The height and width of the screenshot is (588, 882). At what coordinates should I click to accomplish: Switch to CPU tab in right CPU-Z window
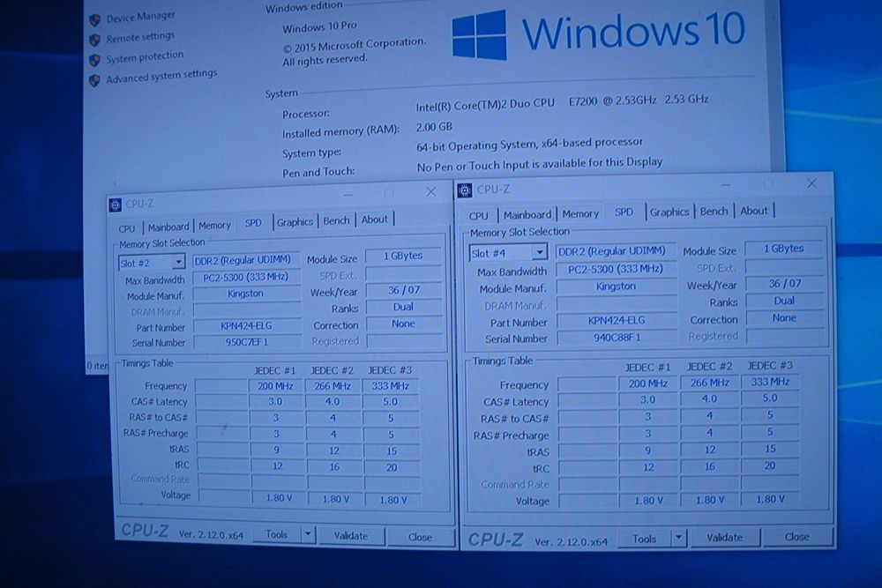(x=479, y=216)
